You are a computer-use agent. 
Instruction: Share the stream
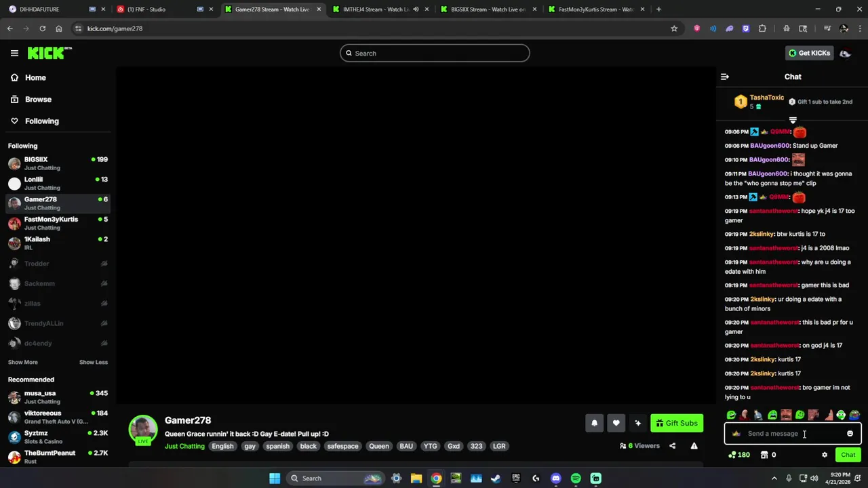coord(672,446)
